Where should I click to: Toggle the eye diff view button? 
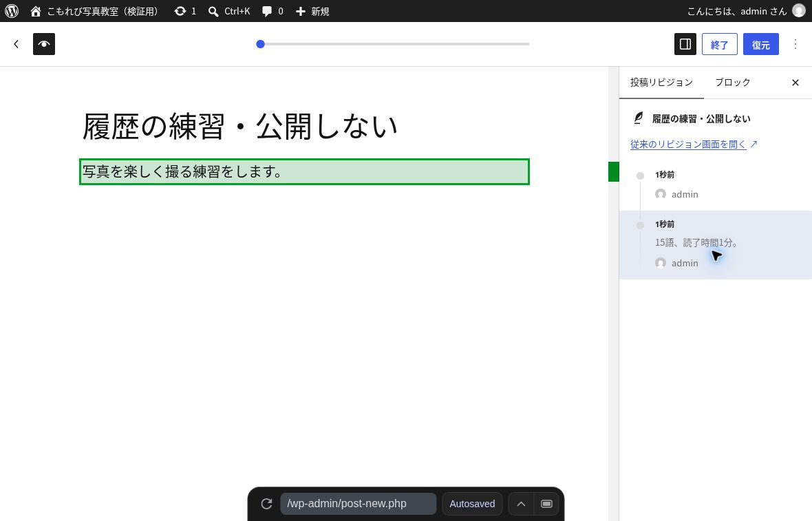coord(44,44)
